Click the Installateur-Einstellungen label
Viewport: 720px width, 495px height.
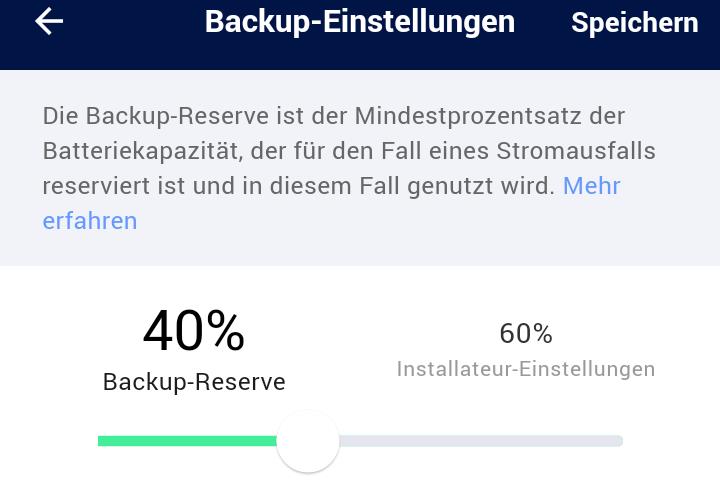point(526,369)
